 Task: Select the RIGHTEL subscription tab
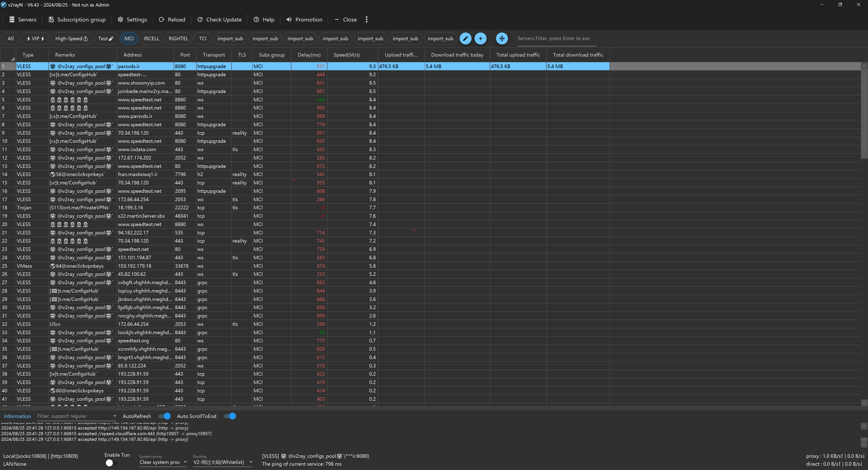point(178,38)
